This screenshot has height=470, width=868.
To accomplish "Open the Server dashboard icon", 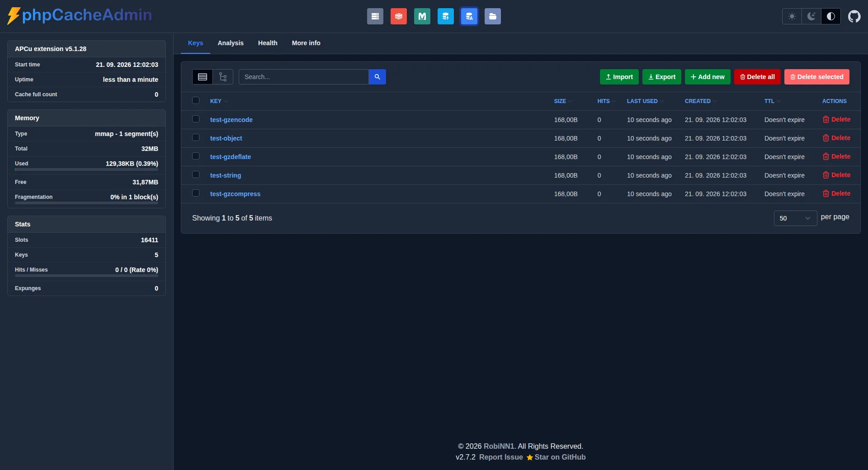I will coord(375,16).
